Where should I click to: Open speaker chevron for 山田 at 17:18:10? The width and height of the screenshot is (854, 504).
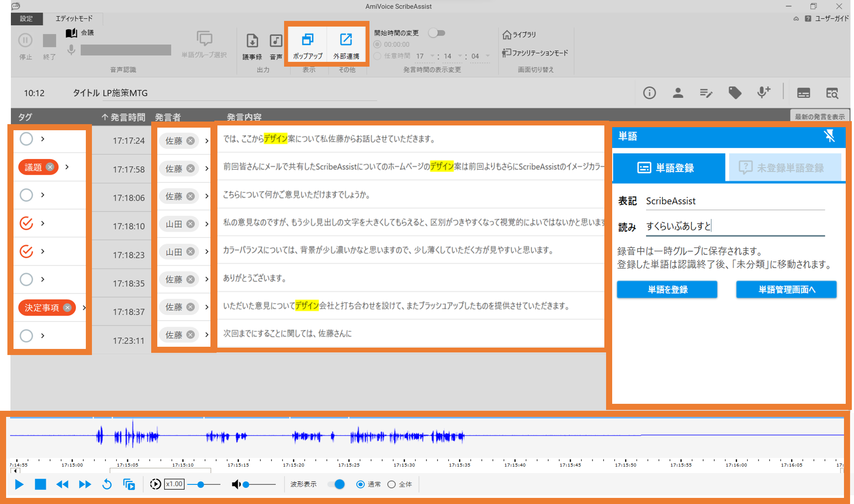click(207, 224)
